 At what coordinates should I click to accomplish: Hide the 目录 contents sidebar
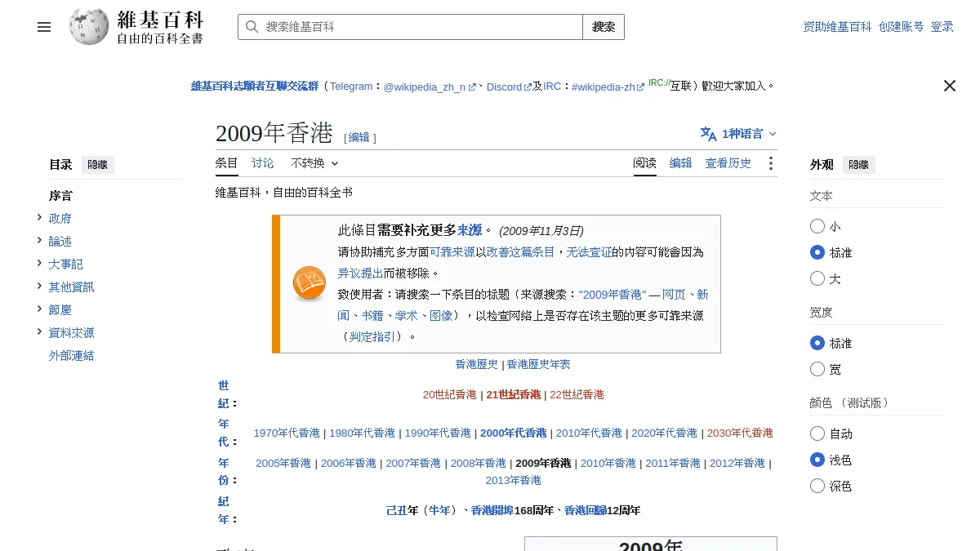coord(98,165)
